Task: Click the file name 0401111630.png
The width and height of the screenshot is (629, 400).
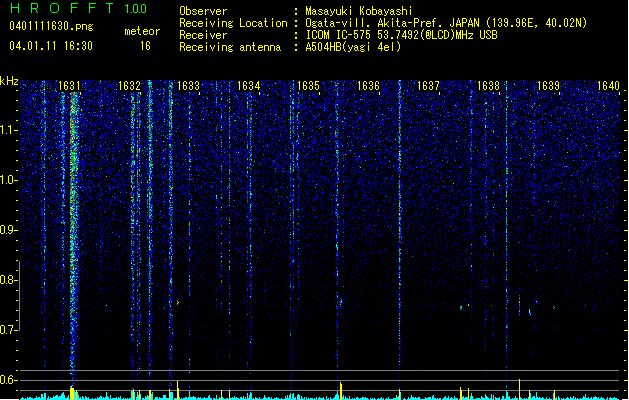Action: click(x=51, y=26)
